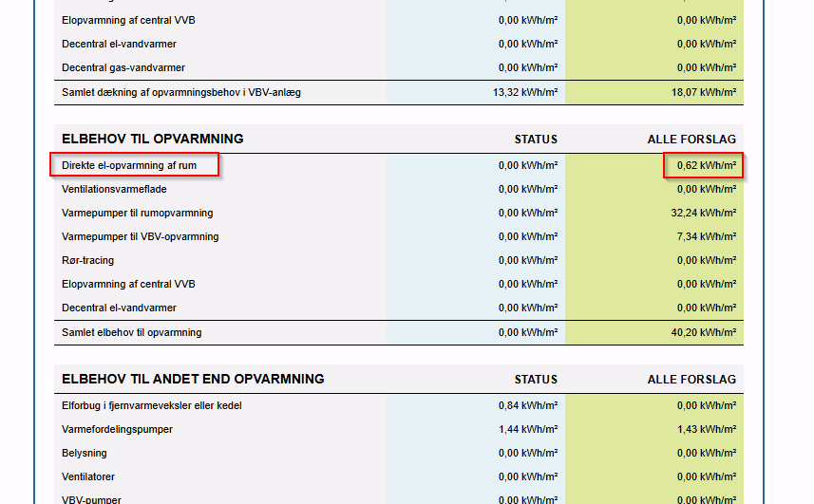The height and width of the screenshot is (504, 814).
Task: Select the 0,84 kWh/m² status value
Action: 527,405
